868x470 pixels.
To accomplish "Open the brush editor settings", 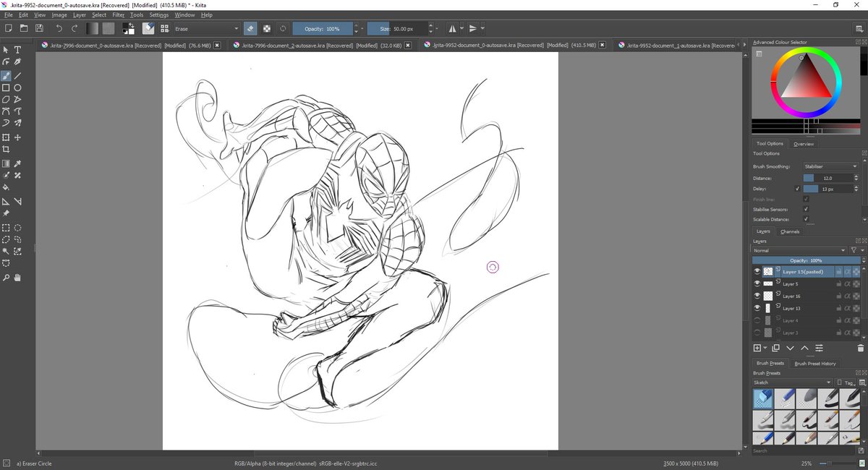I will (148, 28).
